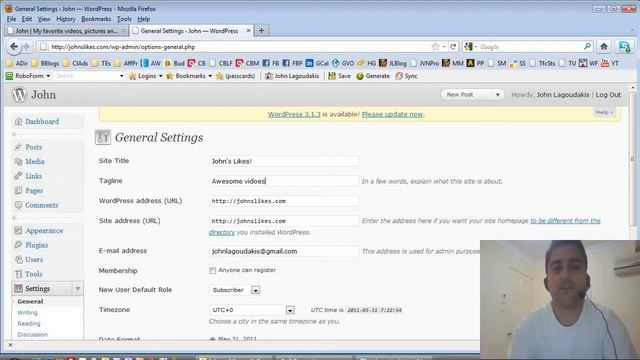Open the View menu
The width and height of the screenshot is (640, 360).
[44, 19]
